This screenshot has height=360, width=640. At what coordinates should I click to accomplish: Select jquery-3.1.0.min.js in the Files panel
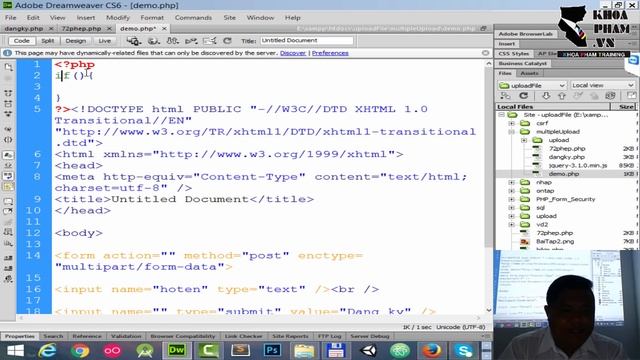pos(578,165)
